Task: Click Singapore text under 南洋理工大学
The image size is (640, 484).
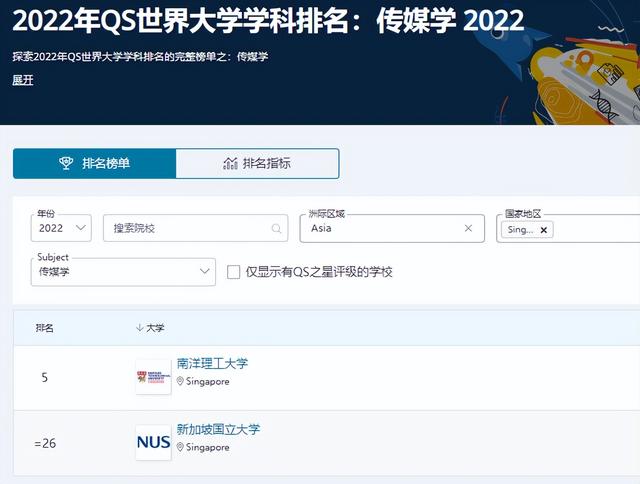Action: click(208, 382)
